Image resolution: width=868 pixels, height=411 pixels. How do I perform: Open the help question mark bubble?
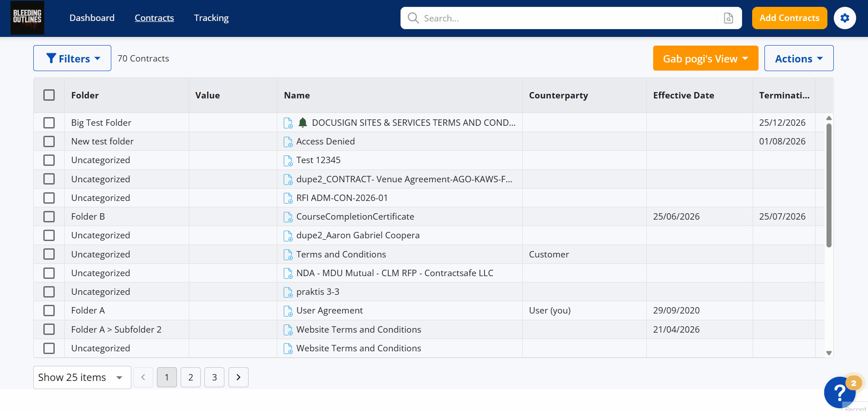click(839, 392)
